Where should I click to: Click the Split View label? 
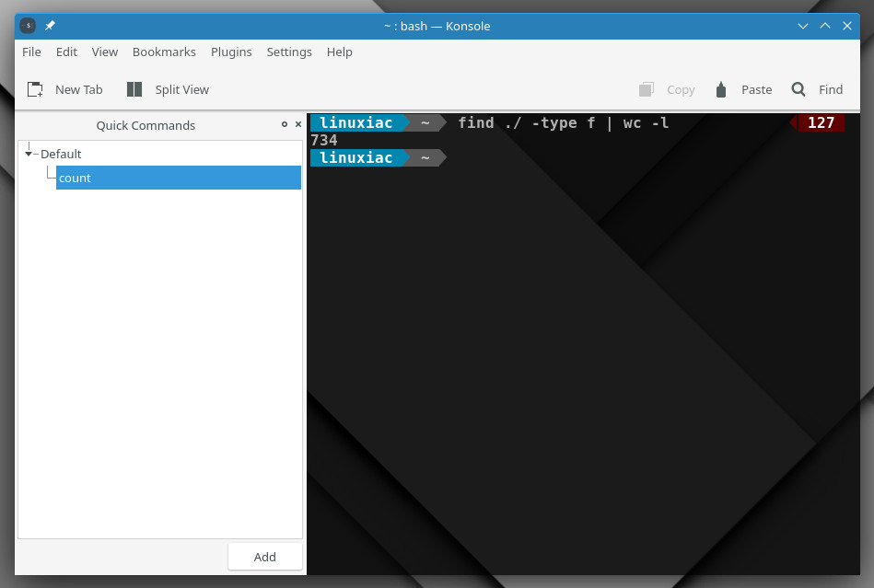point(181,89)
